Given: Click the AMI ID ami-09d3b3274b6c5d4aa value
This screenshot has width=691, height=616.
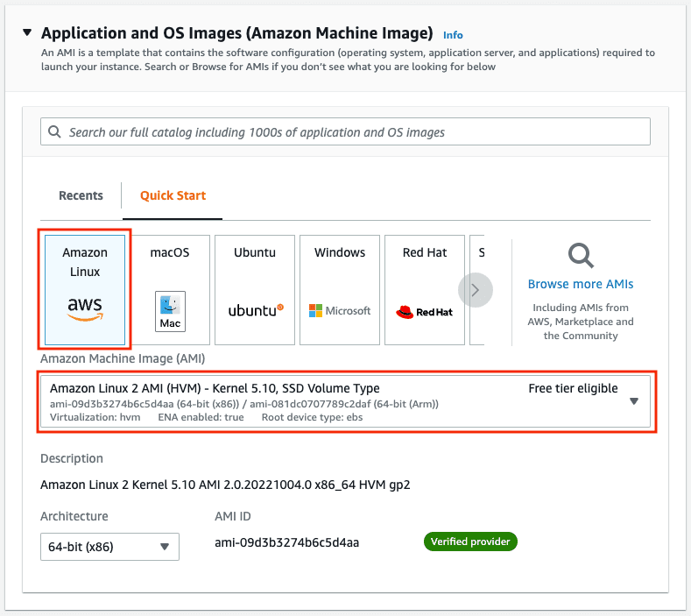Looking at the screenshot, I should pyautogui.click(x=287, y=542).
